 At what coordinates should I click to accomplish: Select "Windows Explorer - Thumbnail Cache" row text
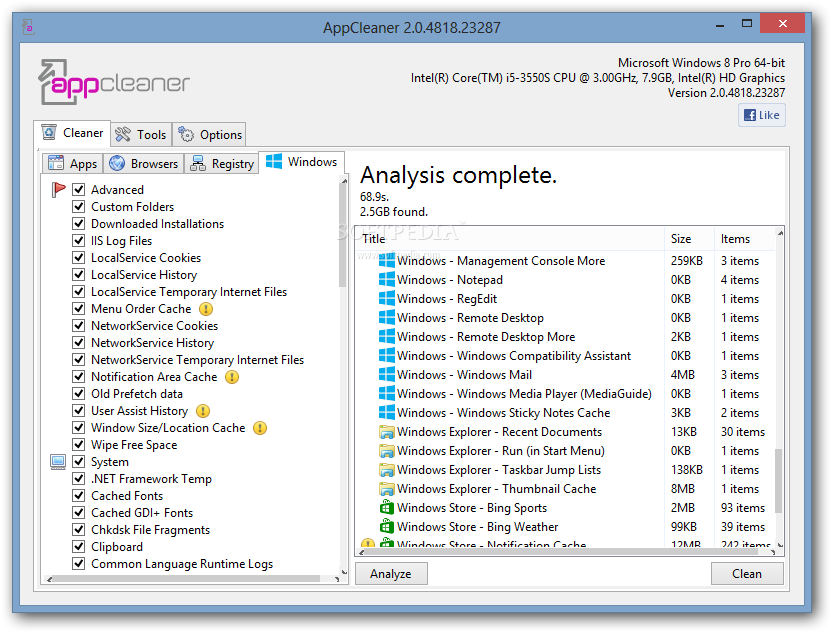(x=497, y=489)
